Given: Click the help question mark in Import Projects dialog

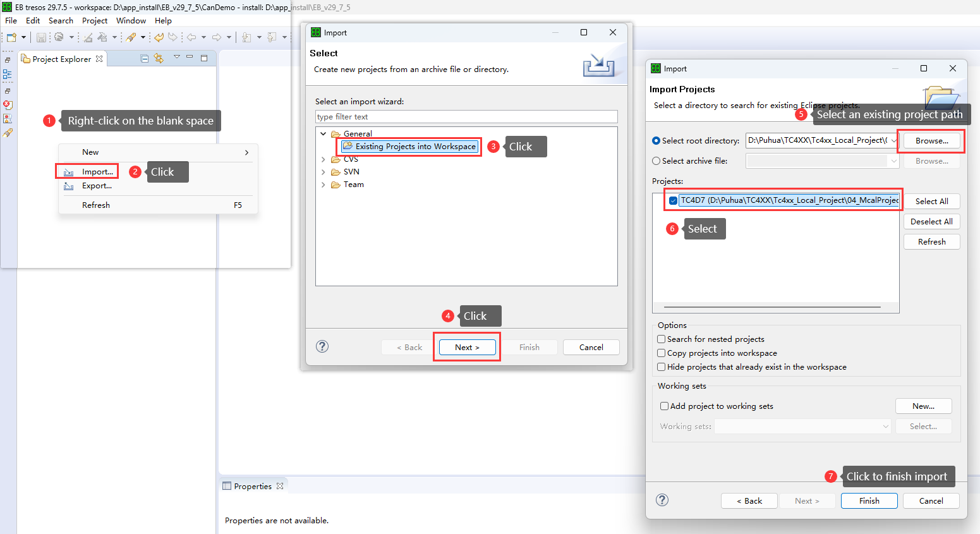Looking at the screenshot, I should coord(662,500).
